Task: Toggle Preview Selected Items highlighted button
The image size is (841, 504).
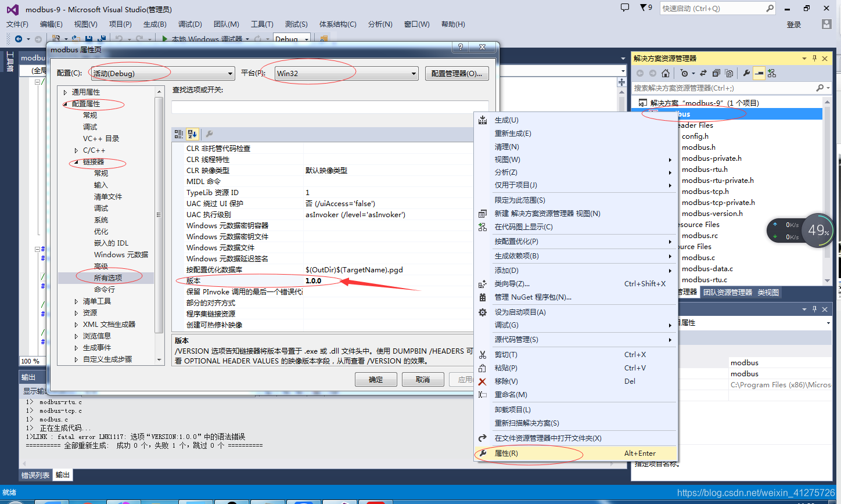Action: [759, 73]
